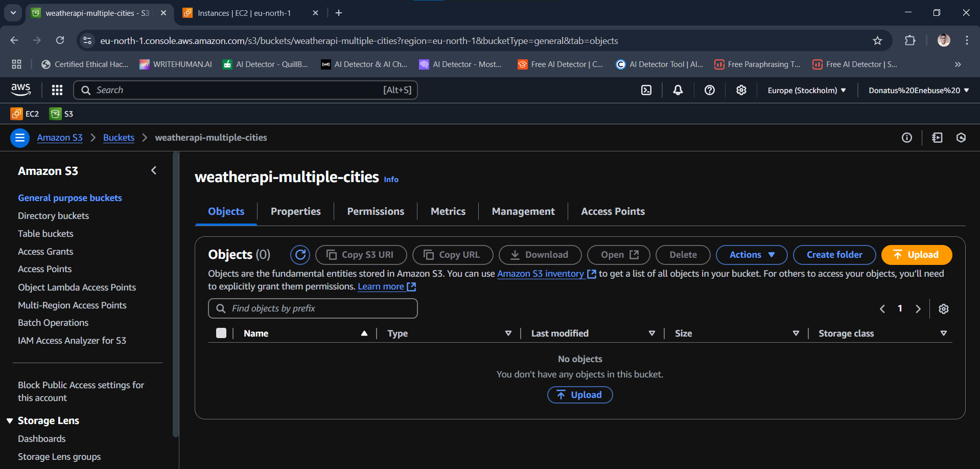Open Access Grants in sidebar
The image size is (980, 469).
(x=45, y=252)
